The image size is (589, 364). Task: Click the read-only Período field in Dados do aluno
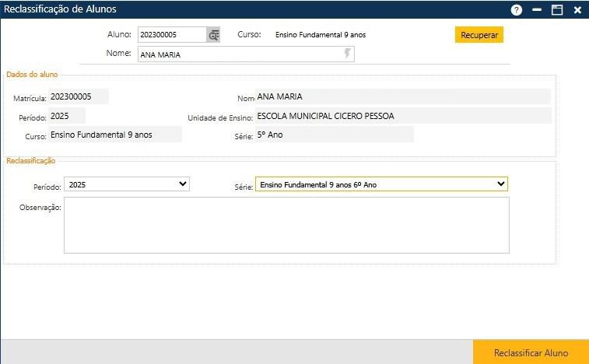click(x=66, y=116)
